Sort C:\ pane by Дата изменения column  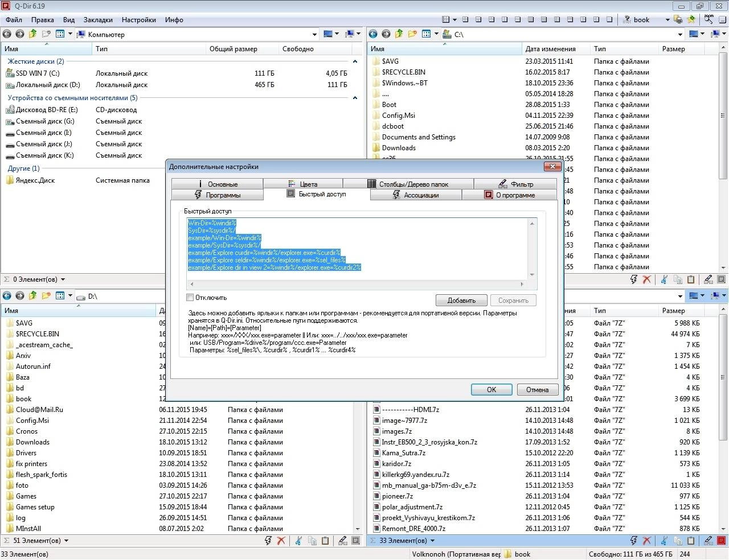556,49
